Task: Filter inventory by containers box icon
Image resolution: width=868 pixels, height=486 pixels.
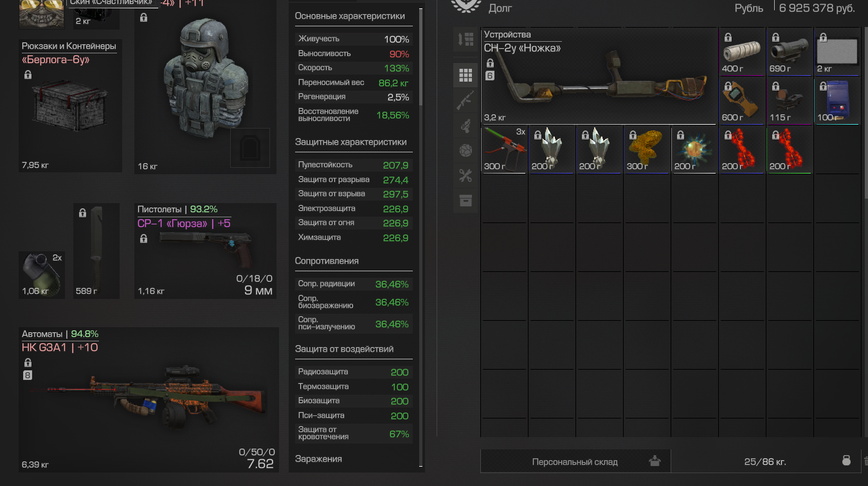Action: pyautogui.click(x=466, y=201)
